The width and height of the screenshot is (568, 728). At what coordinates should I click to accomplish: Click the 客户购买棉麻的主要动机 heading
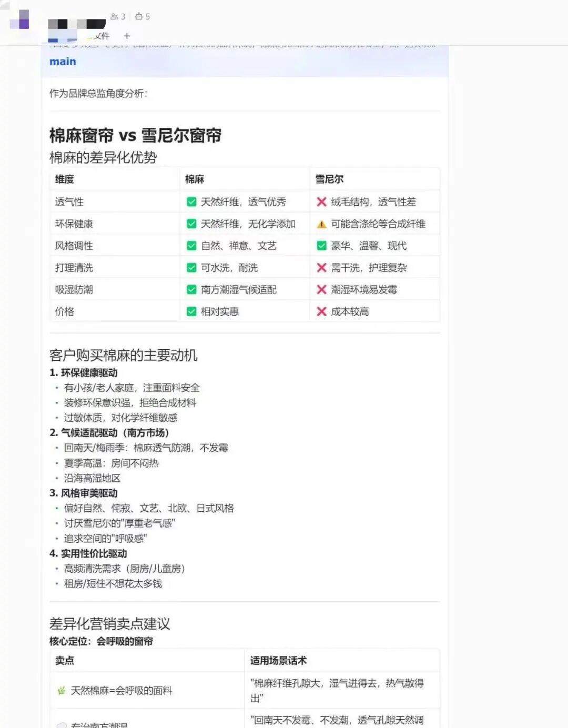coord(123,356)
